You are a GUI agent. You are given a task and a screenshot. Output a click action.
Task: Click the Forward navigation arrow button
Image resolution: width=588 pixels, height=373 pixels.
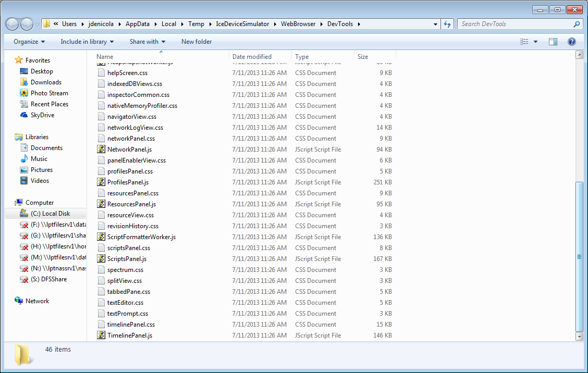coord(27,24)
